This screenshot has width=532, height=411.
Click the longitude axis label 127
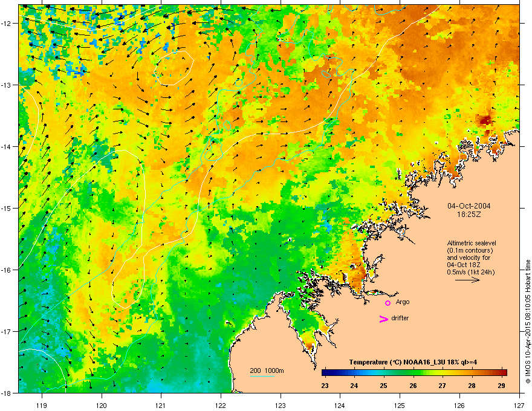519,405
